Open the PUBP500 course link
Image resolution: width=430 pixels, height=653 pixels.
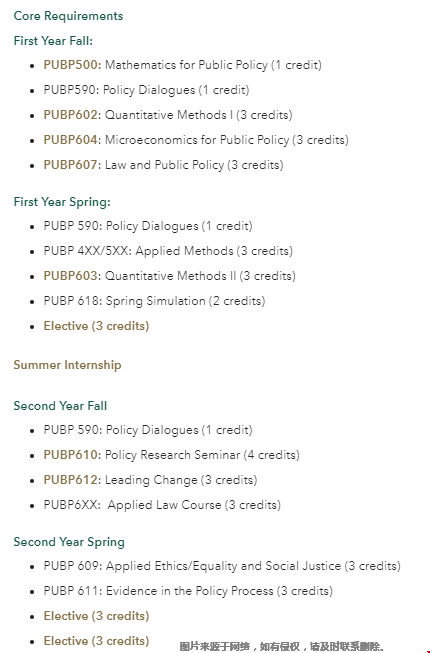pos(72,65)
